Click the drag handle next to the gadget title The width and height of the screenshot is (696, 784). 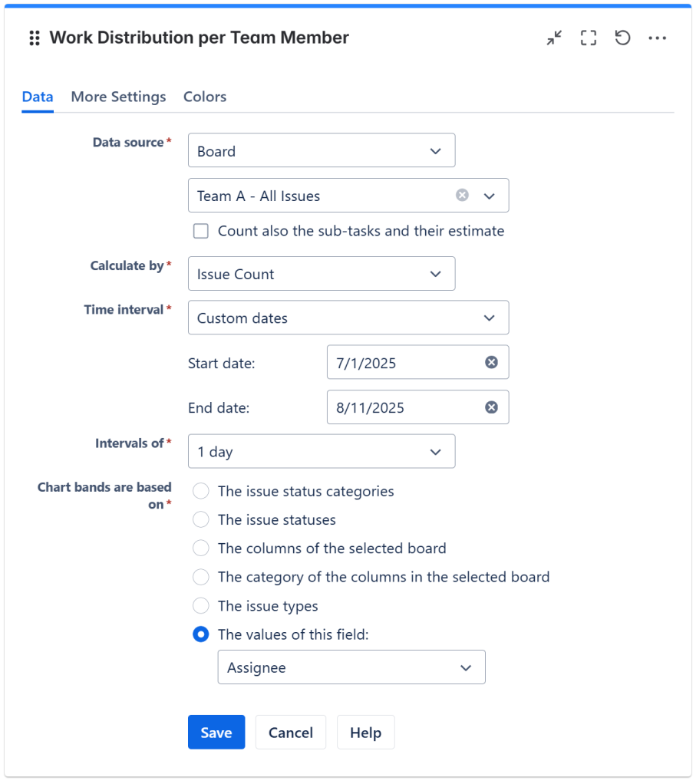point(34,38)
